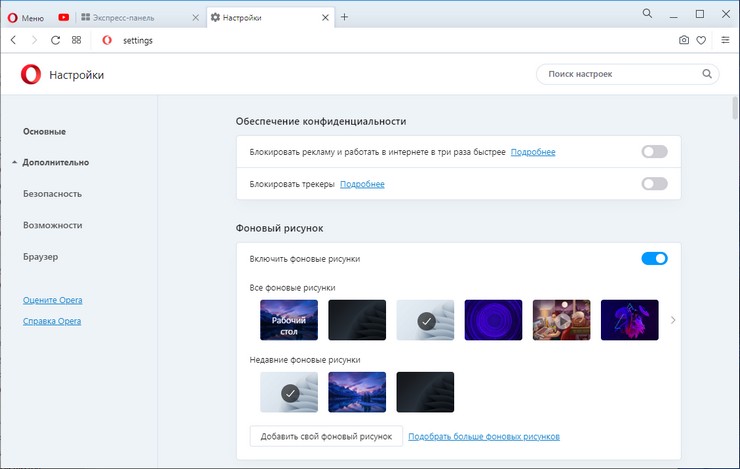Click the heart bookmark icon

pyautogui.click(x=702, y=40)
